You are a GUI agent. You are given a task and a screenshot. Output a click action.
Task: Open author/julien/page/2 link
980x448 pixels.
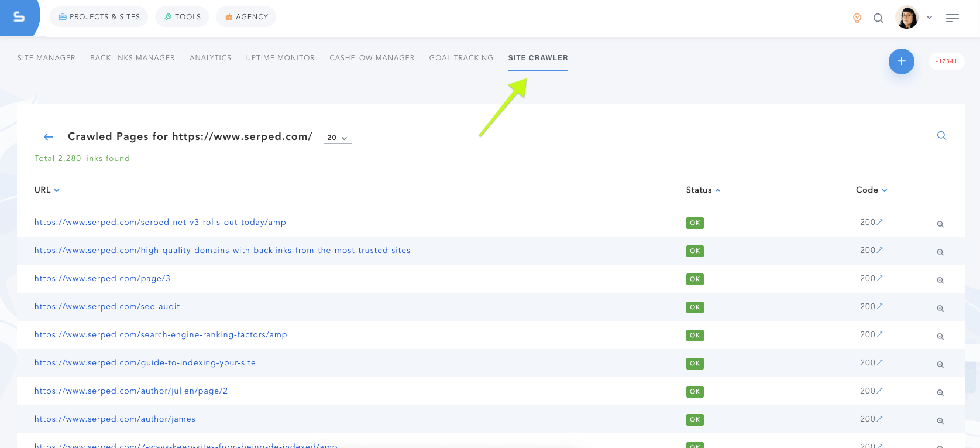click(131, 391)
